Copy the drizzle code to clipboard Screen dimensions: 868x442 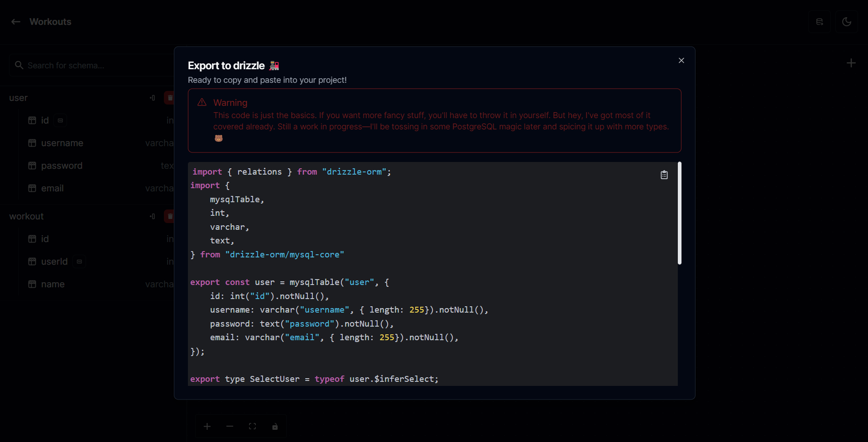664,175
